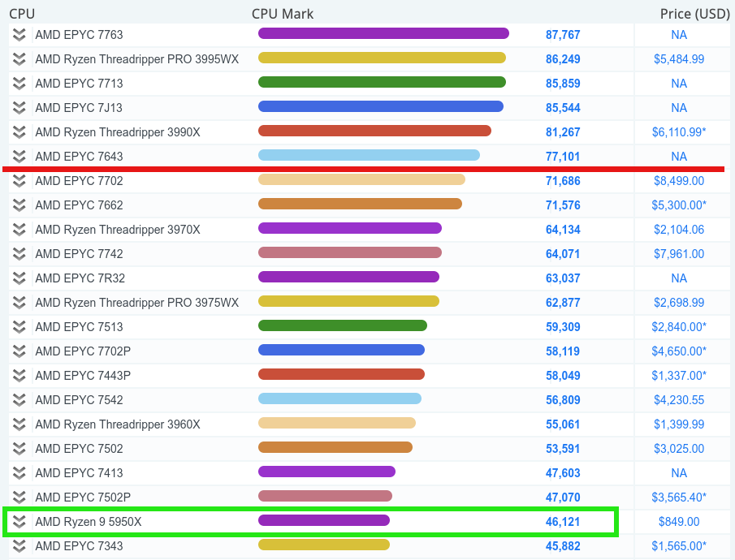Click the CPU Mark column header
The height and width of the screenshot is (560, 735).
pyautogui.click(x=283, y=14)
